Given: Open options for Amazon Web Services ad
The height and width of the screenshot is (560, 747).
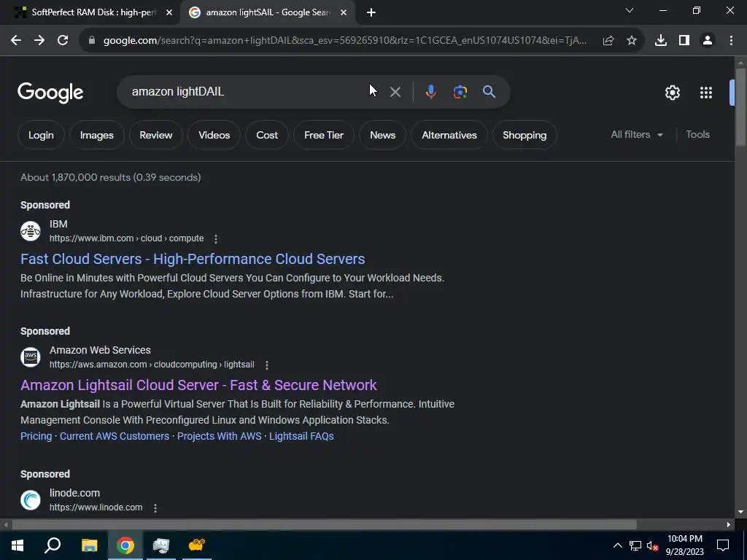Looking at the screenshot, I should [x=267, y=365].
